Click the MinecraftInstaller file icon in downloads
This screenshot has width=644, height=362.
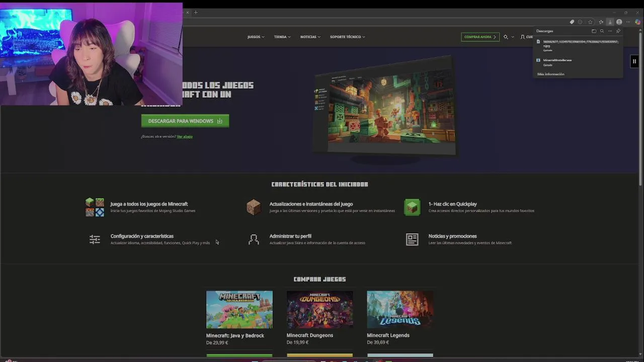click(x=538, y=60)
